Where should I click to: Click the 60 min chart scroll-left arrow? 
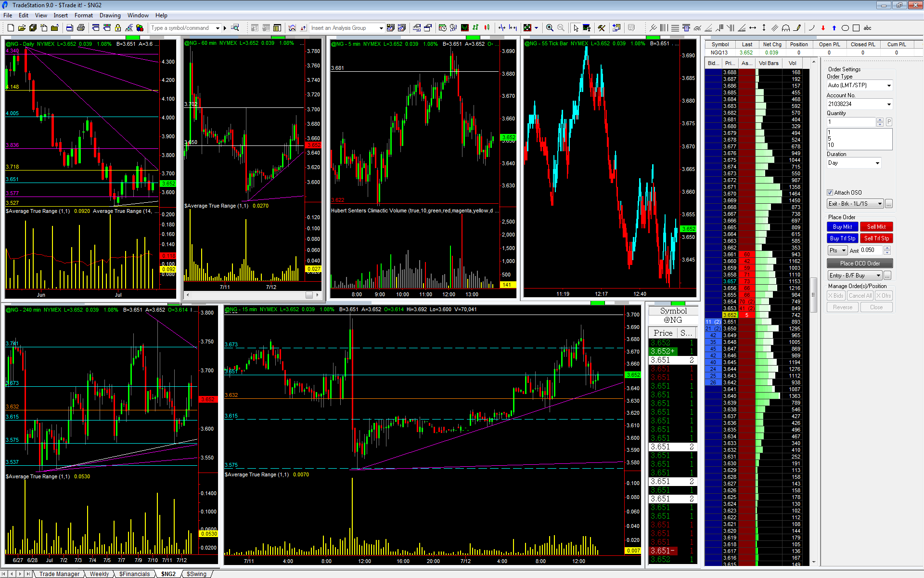click(188, 295)
